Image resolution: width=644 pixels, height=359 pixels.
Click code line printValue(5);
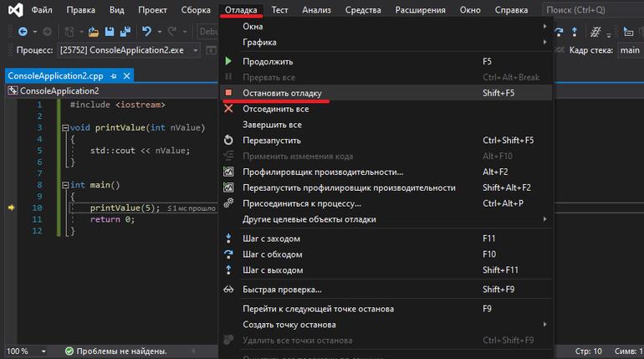[x=125, y=208]
